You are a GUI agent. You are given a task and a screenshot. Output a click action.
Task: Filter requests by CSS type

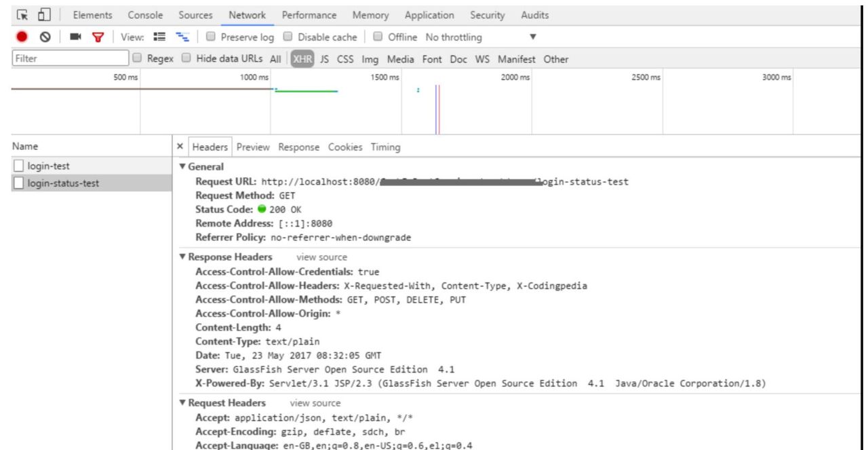click(346, 59)
